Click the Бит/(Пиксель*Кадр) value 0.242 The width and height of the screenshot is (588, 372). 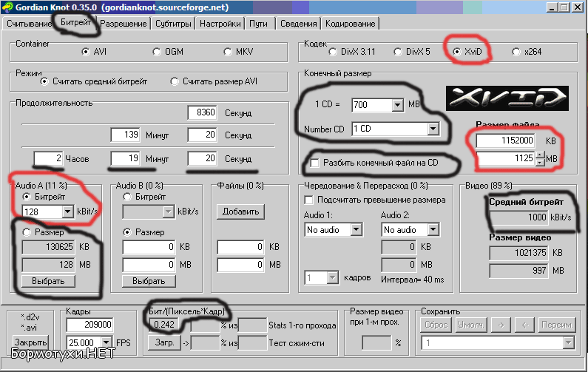pyautogui.click(x=164, y=325)
